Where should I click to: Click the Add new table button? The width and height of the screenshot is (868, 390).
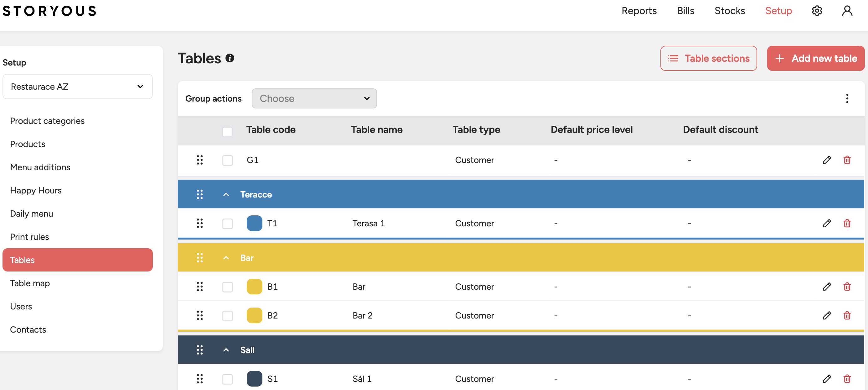point(815,58)
